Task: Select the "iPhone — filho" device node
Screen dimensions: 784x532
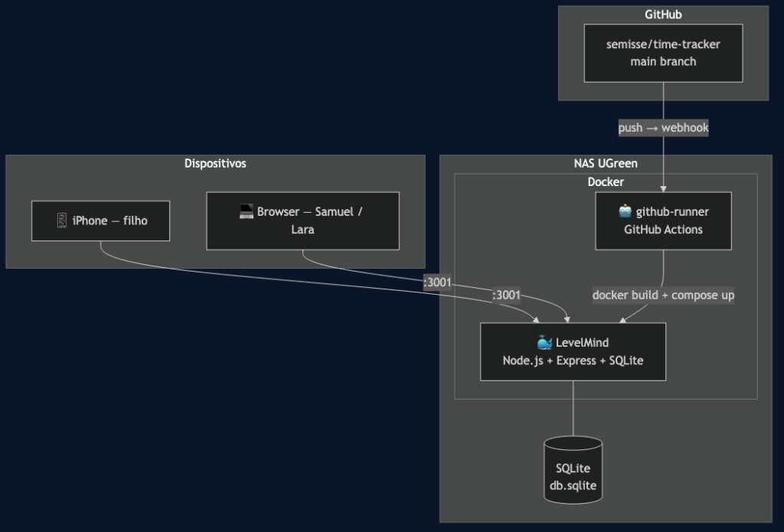Action: pos(100,220)
